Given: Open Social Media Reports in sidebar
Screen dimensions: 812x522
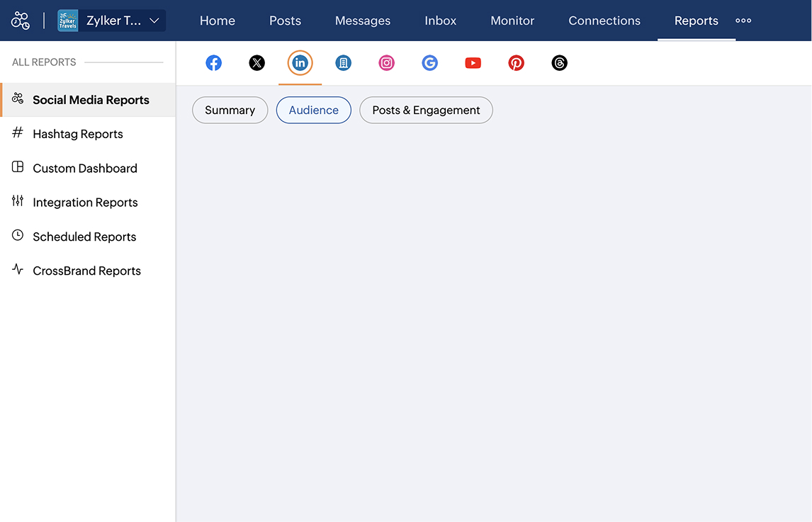Looking at the screenshot, I should [88, 100].
